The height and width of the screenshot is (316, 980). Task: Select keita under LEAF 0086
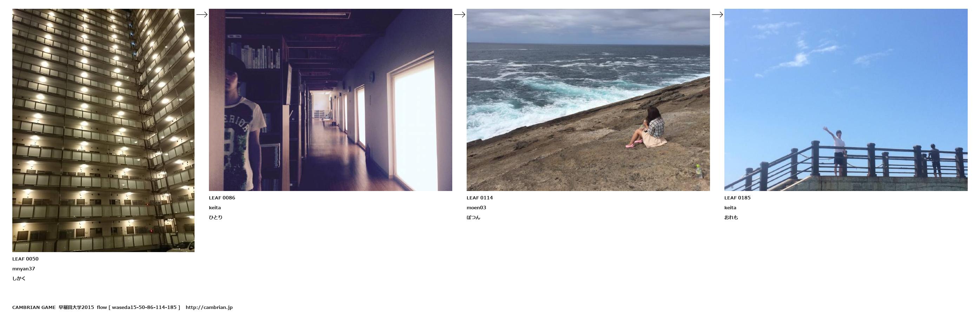coord(215,208)
